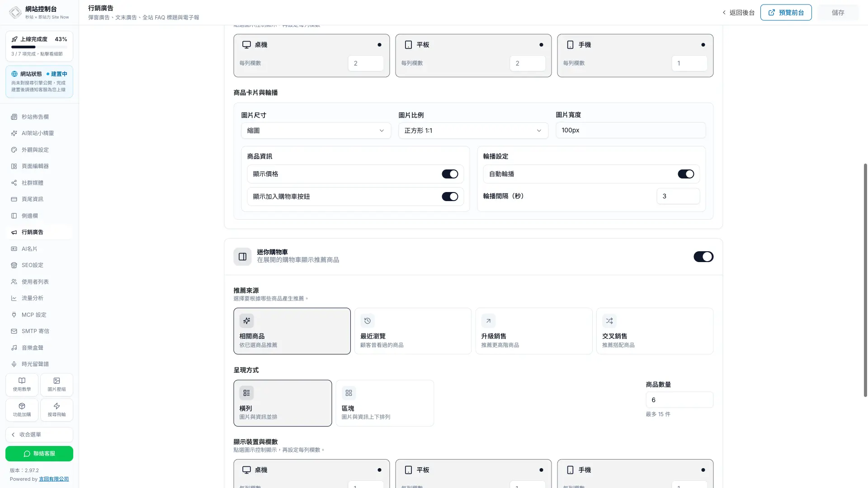
Task: Open 頁面編輯器 from the sidebar
Action: tap(39, 166)
